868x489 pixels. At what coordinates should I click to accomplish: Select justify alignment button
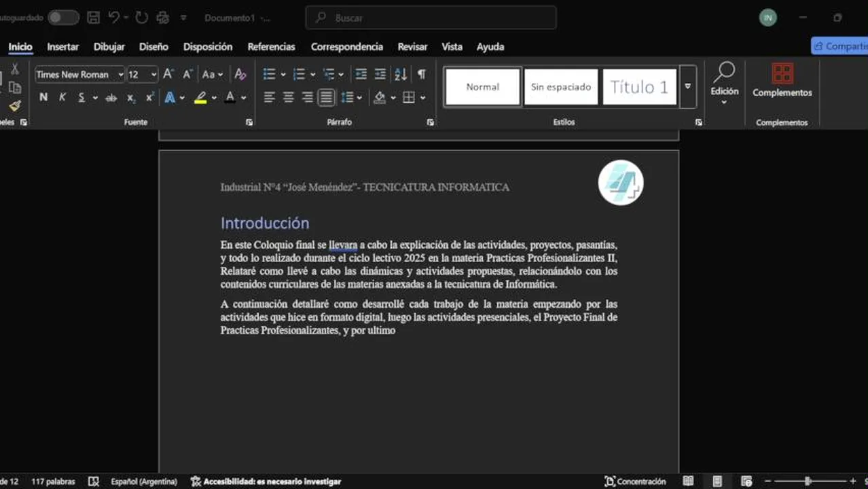click(326, 98)
